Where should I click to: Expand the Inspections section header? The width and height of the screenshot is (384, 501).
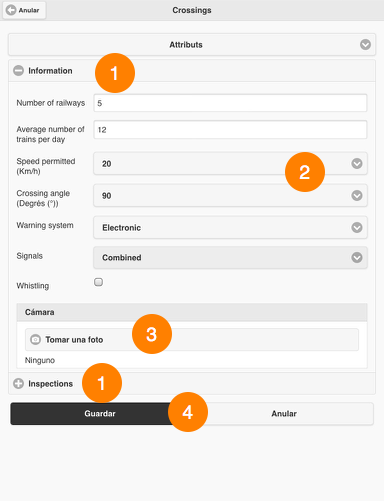[192, 384]
